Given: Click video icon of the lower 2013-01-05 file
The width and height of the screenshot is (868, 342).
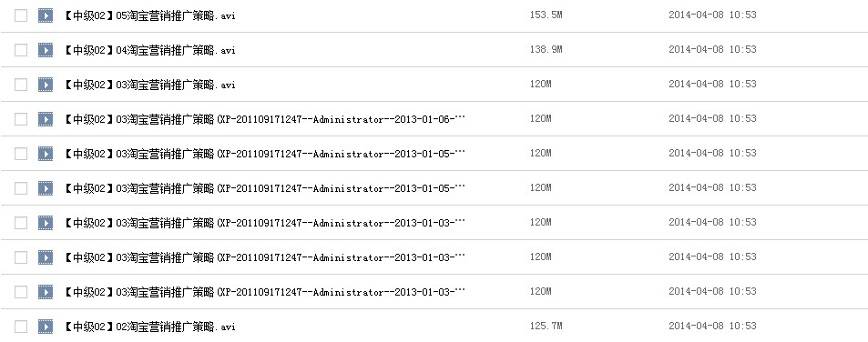Looking at the screenshot, I should (x=46, y=188).
